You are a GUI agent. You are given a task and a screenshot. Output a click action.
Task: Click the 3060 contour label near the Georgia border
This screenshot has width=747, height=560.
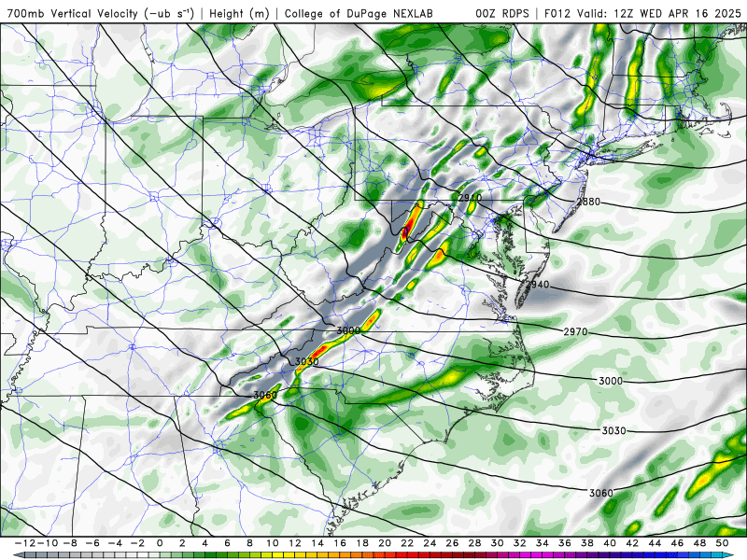pyautogui.click(x=265, y=395)
